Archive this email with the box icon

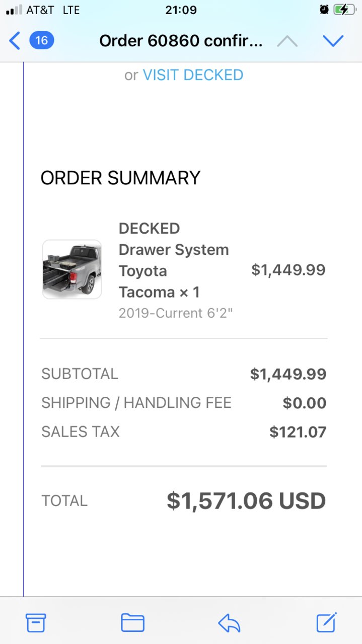click(x=36, y=623)
